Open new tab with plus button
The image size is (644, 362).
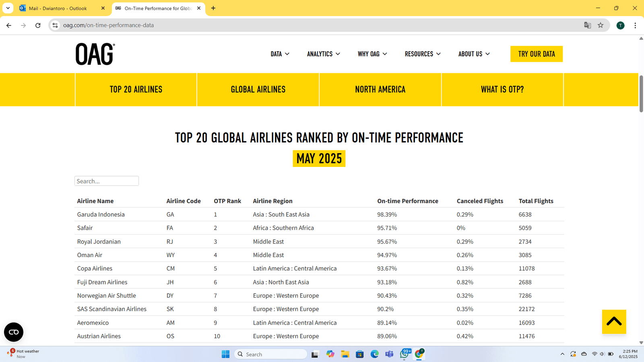click(x=213, y=8)
